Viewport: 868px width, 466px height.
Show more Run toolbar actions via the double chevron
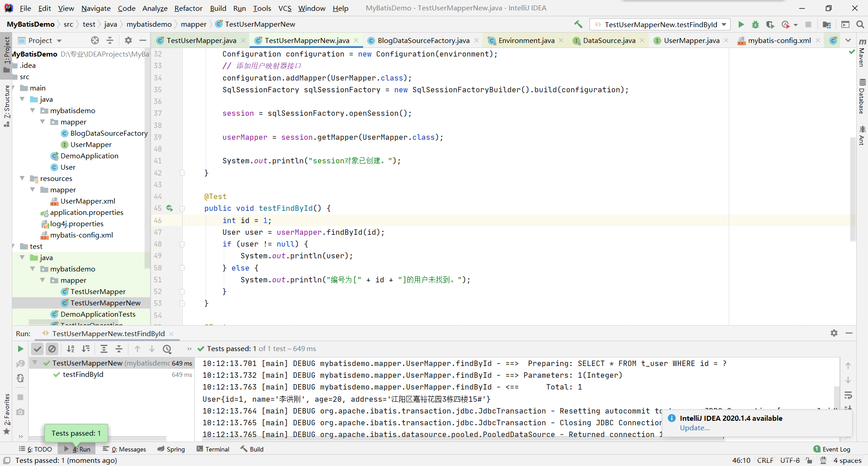point(189,349)
